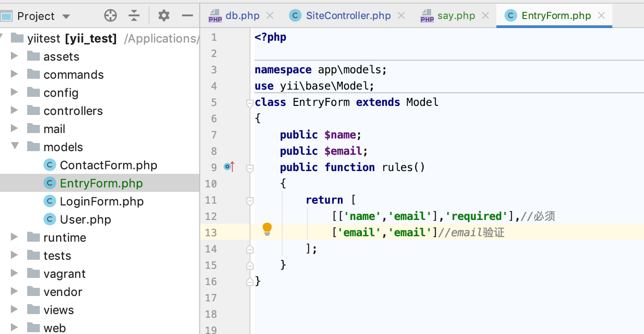Screen dimensions: 644x334
Task: Switch to the SiteController.php tab
Action: (348, 16)
